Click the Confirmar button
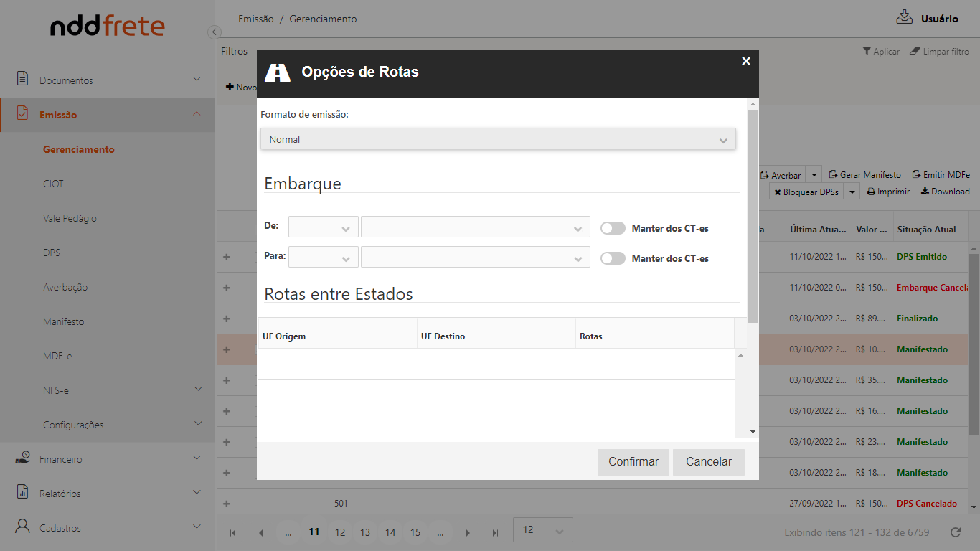The height and width of the screenshot is (551, 980). (633, 462)
